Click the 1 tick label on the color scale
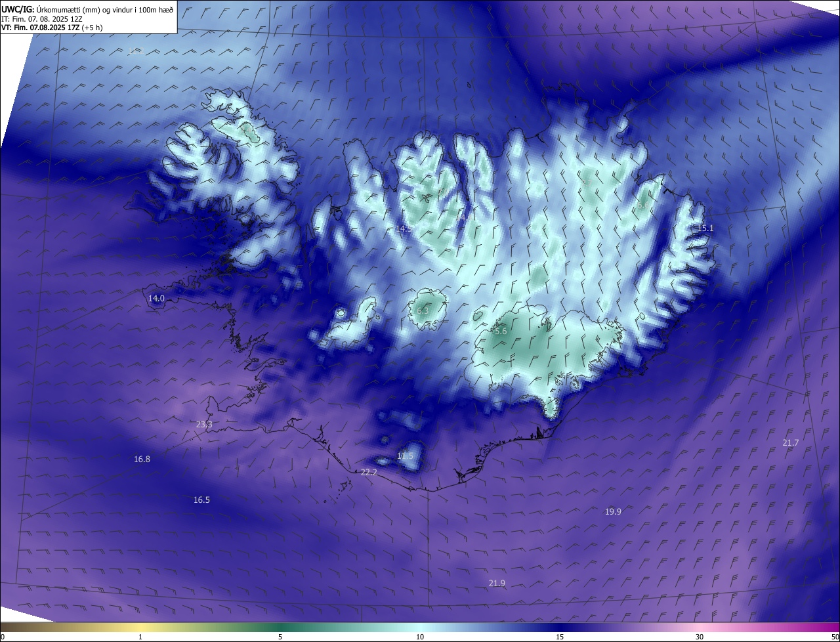The height and width of the screenshot is (642, 840). [140, 637]
